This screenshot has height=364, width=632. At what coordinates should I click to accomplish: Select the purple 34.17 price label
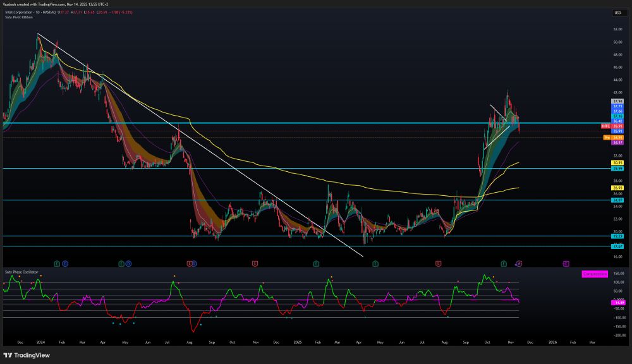coord(617,142)
